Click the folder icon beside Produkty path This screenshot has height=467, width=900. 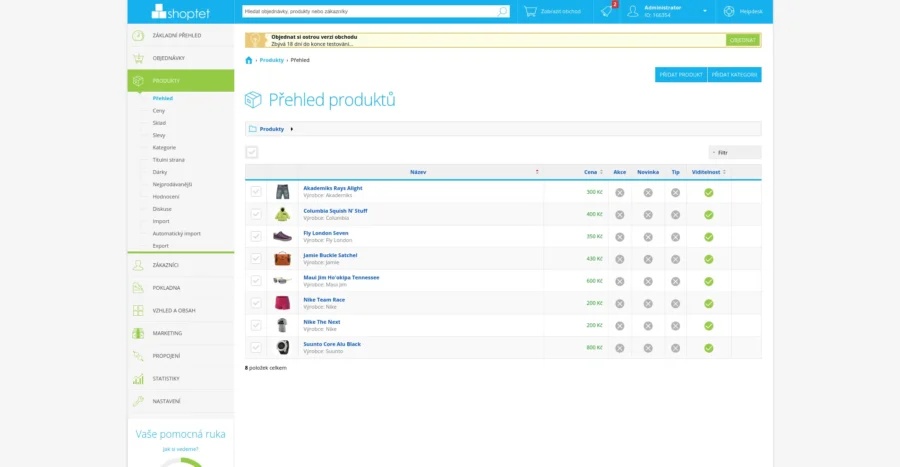[x=253, y=129]
